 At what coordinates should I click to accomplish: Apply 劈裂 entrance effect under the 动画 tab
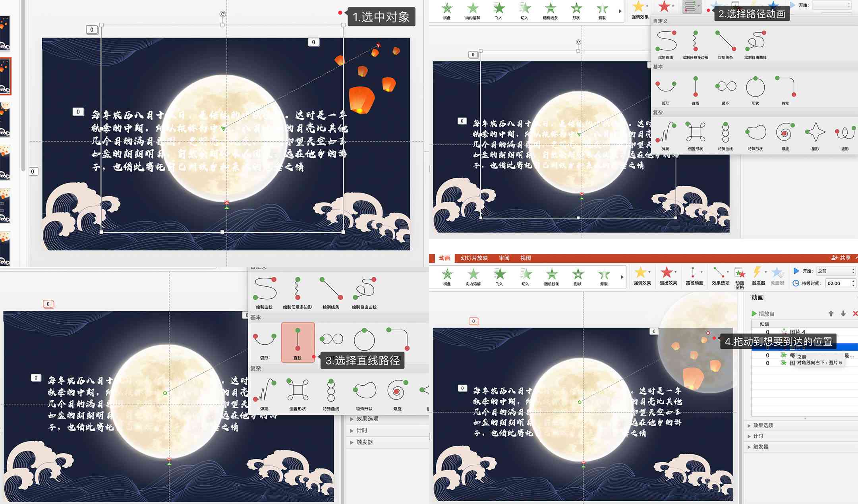604,277
